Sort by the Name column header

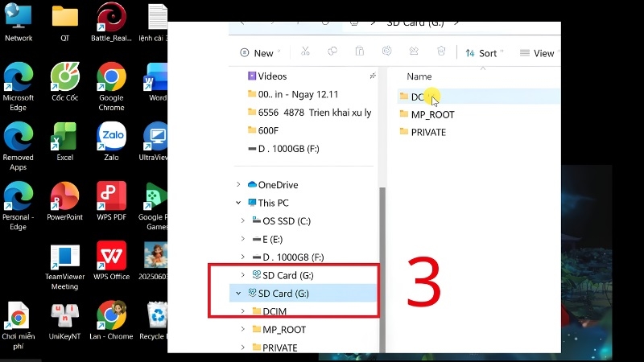tap(419, 76)
